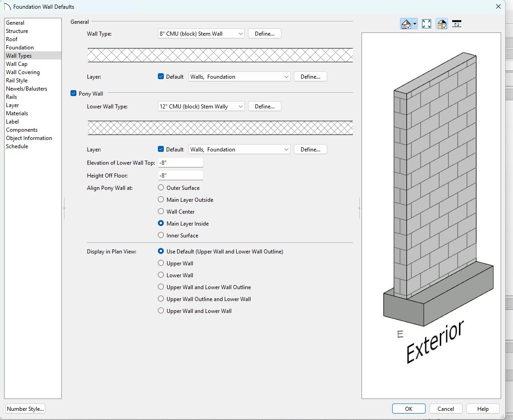
Task: Click the Height Off Floor field
Action: [x=181, y=175]
